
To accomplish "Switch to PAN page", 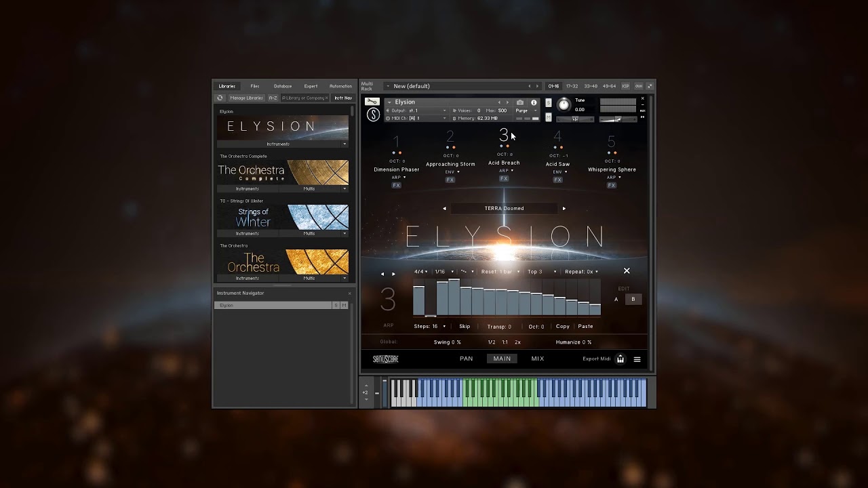I will (467, 359).
